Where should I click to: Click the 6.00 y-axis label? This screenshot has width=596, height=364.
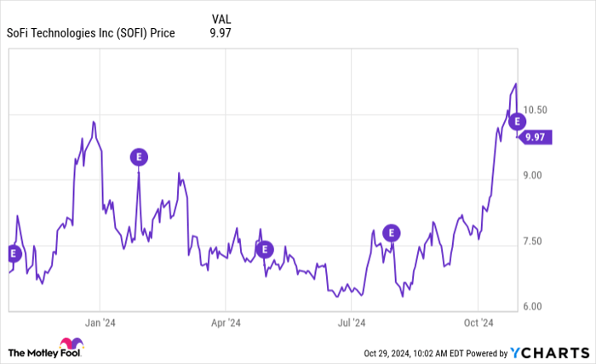point(532,307)
